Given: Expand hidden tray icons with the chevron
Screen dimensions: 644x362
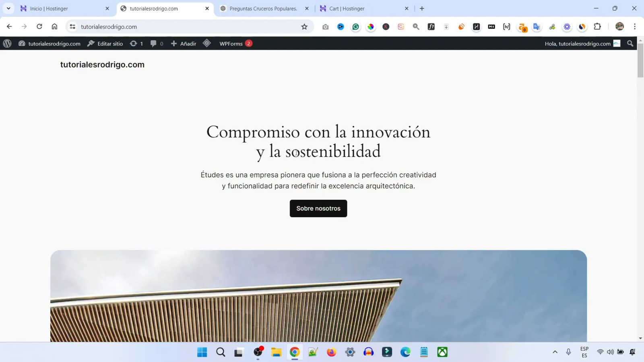Looking at the screenshot, I should point(555,352).
